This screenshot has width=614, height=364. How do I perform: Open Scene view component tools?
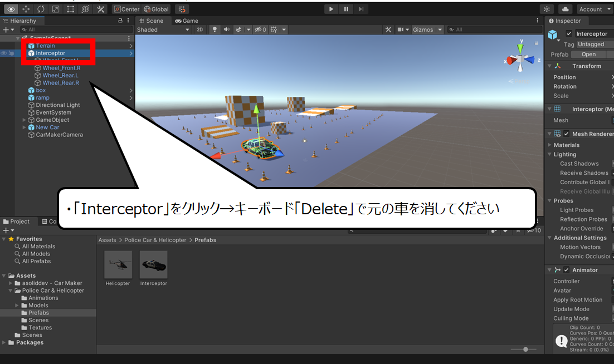click(388, 29)
